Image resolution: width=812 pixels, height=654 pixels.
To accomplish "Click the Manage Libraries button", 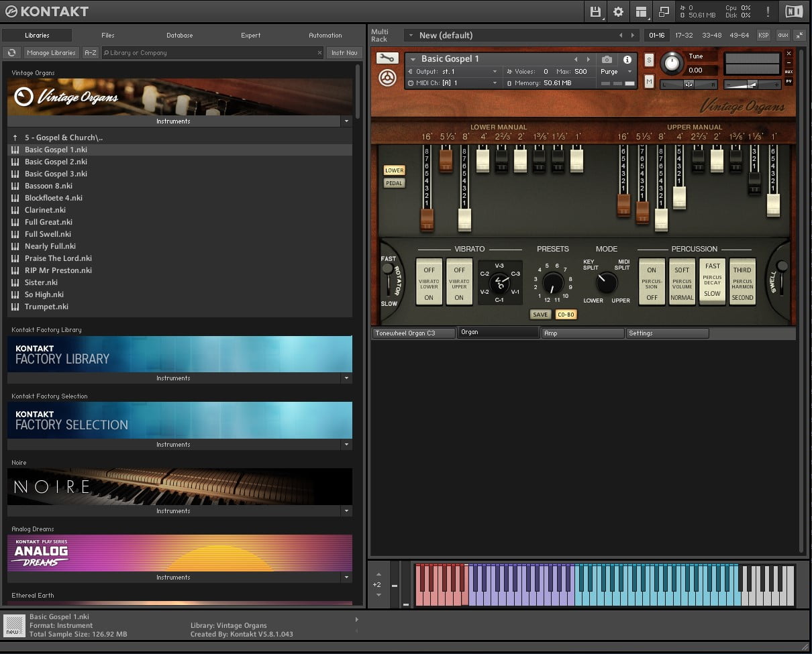I will click(52, 53).
